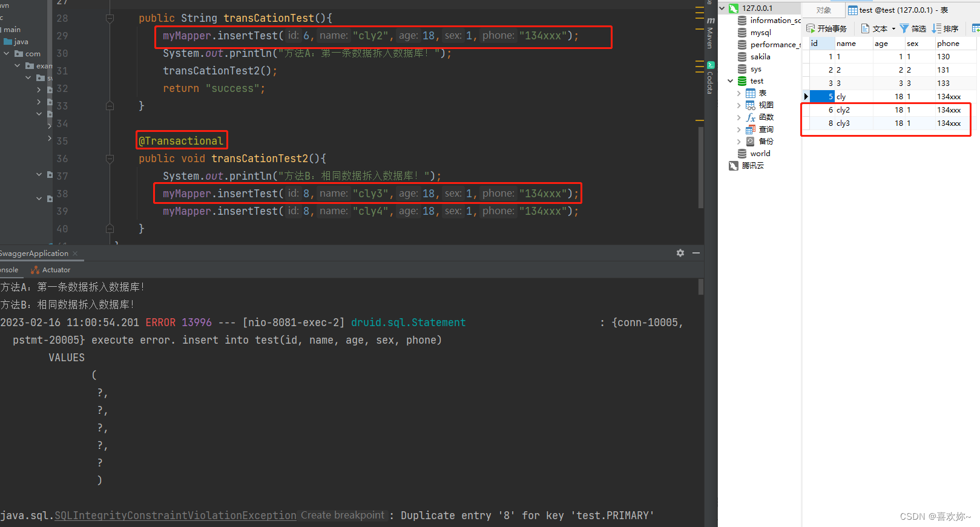Image resolution: width=980 pixels, height=527 pixels.
Task: Expand the 表 tables node
Action: [739, 93]
